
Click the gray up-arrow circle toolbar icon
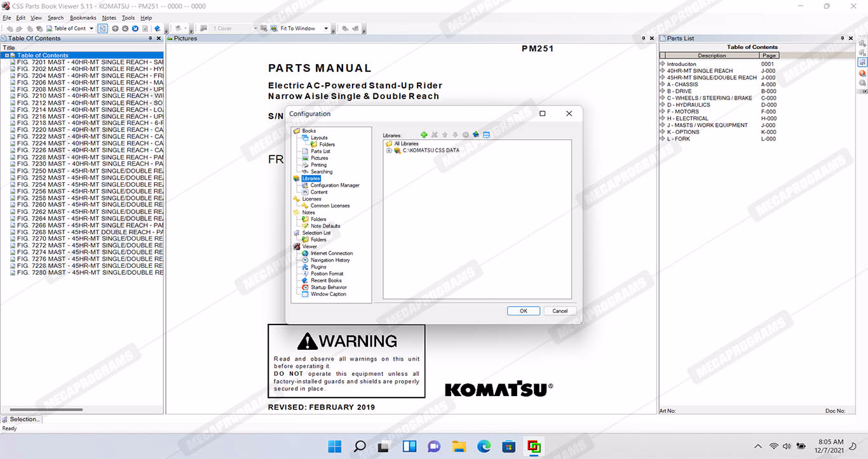point(115,29)
